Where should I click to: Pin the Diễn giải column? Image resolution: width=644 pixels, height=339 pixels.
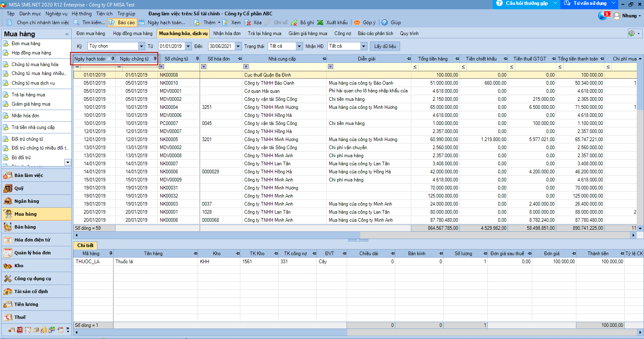point(409,59)
